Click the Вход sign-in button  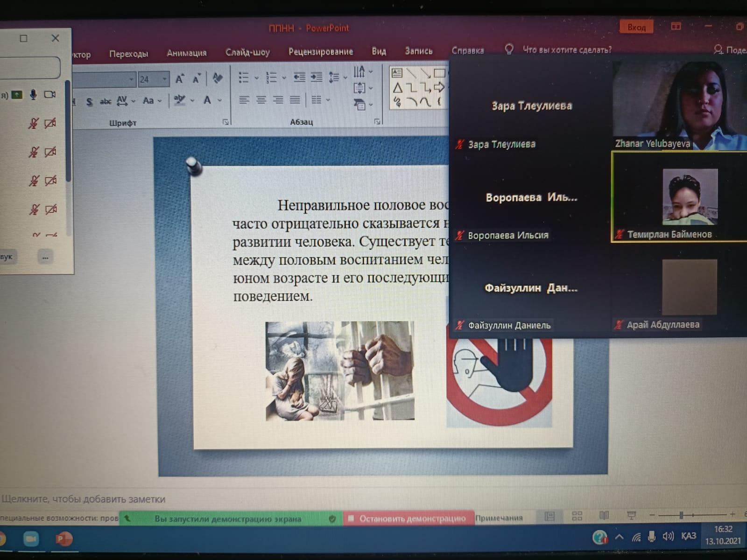tap(636, 28)
